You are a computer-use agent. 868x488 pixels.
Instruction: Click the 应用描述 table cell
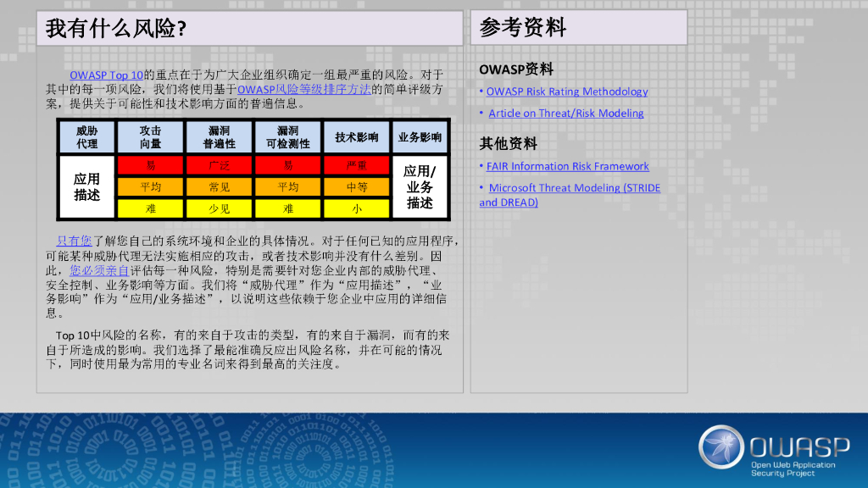[87, 187]
